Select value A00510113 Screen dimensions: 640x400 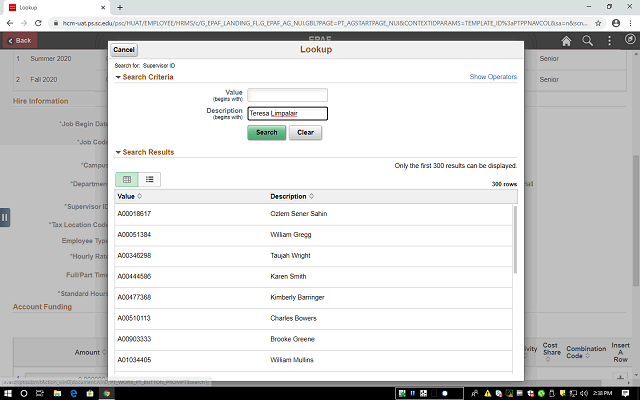134,318
